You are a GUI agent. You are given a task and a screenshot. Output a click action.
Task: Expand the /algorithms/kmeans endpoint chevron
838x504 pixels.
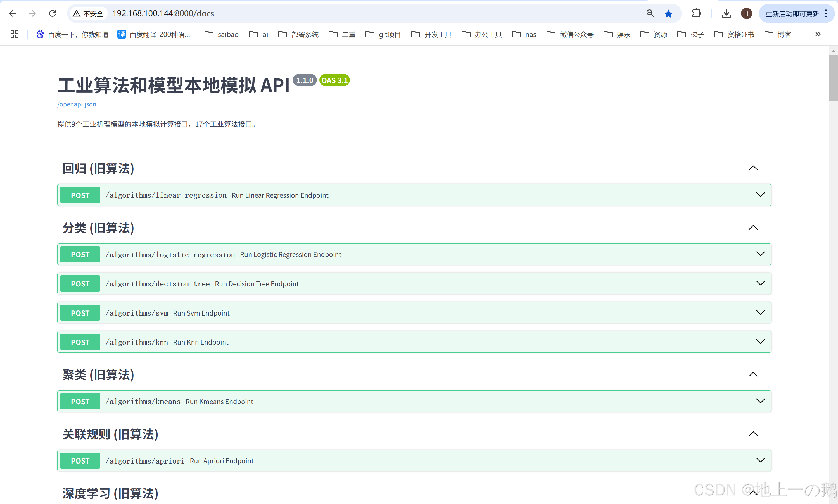pos(760,401)
